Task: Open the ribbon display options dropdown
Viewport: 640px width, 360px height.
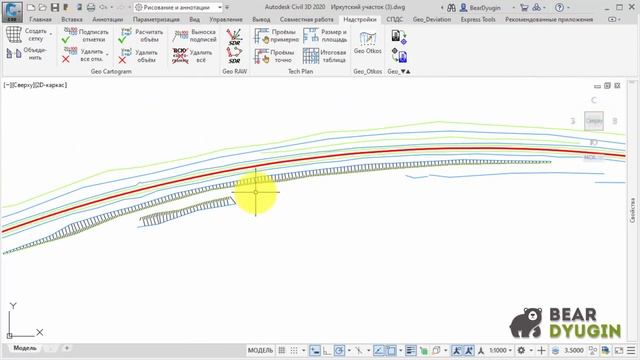Action: (613, 19)
